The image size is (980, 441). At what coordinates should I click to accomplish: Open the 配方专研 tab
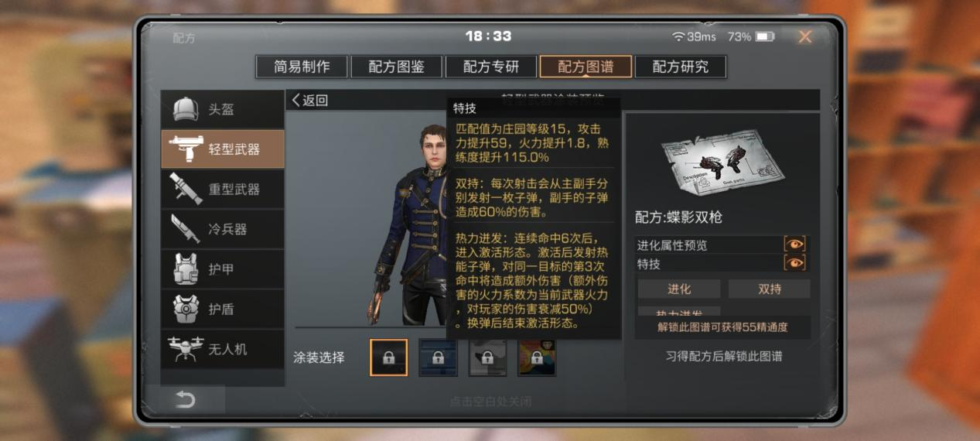click(x=490, y=67)
